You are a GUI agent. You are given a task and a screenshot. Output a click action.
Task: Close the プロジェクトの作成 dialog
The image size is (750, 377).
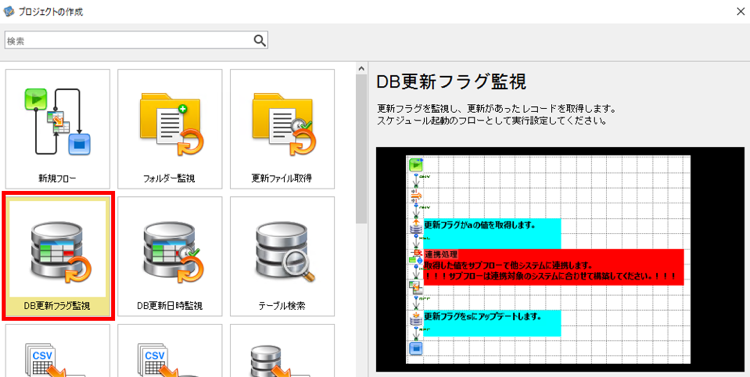click(x=740, y=12)
